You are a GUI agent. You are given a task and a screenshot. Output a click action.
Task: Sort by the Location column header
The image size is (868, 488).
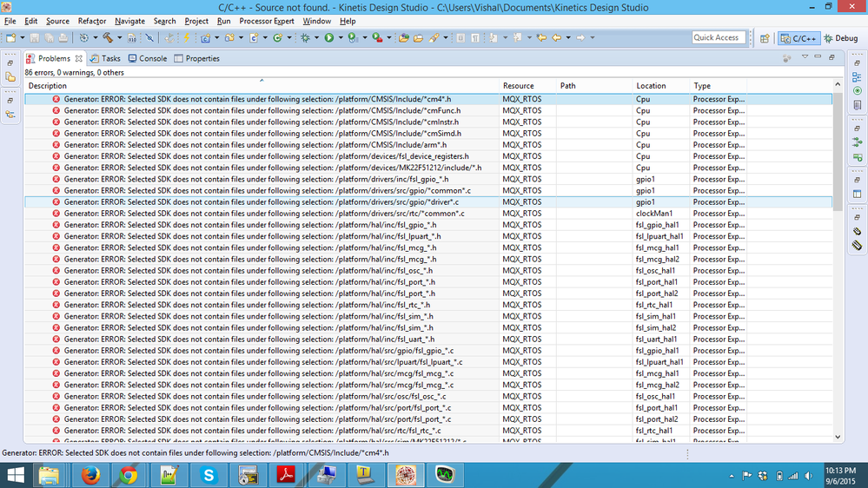tap(661, 86)
